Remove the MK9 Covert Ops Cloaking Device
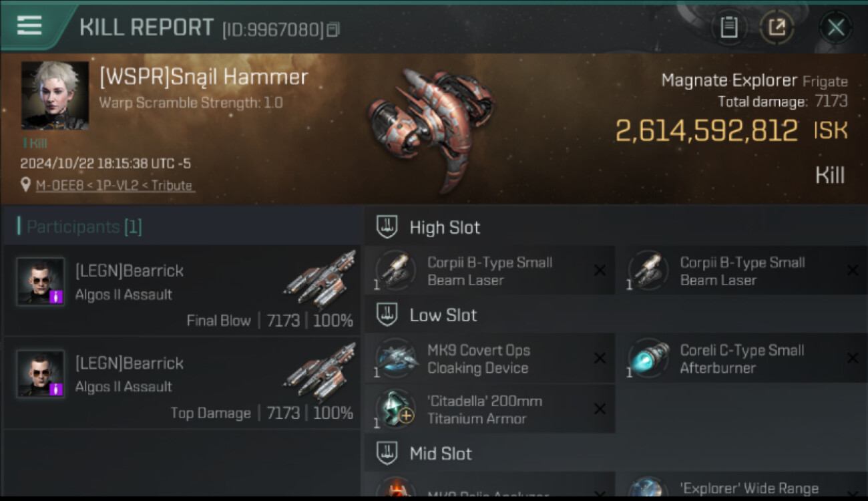The width and height of the screenshot is (868, 501). (x=600, y=358)
